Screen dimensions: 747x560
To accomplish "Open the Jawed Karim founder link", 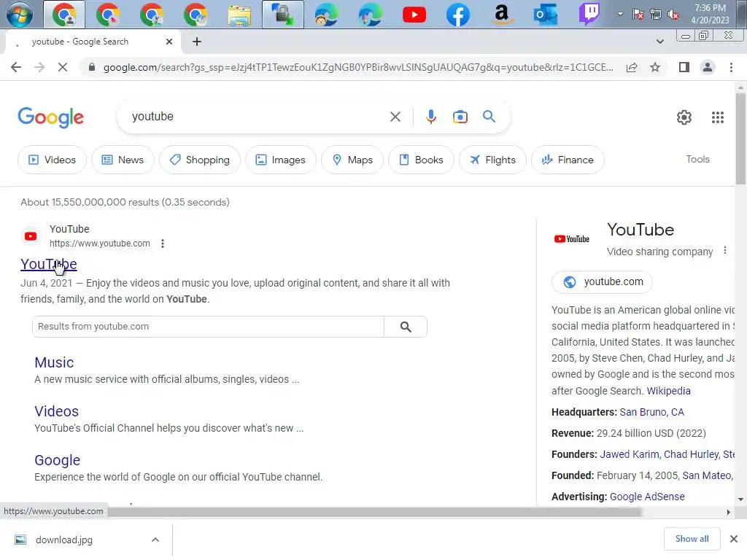I will click(630, 455).
